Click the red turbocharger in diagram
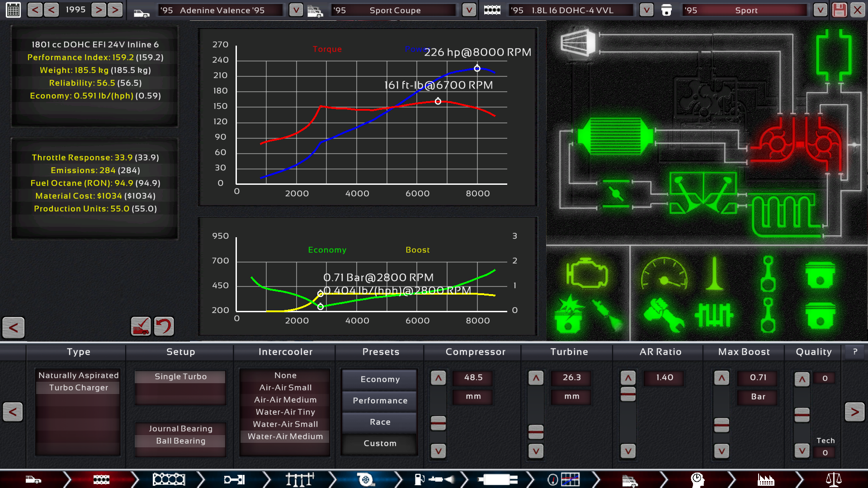Image resolution: width=868 pixels, height=488 pixels. [x=800, y=144]
